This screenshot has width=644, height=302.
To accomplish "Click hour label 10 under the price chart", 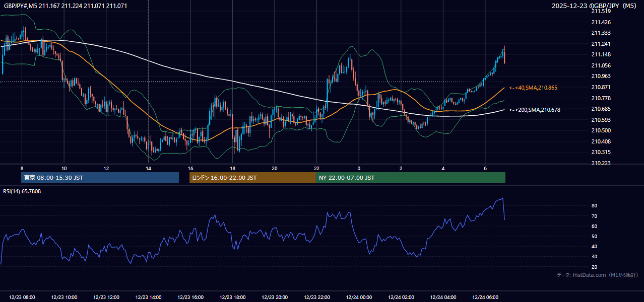I will coord(64,168).
